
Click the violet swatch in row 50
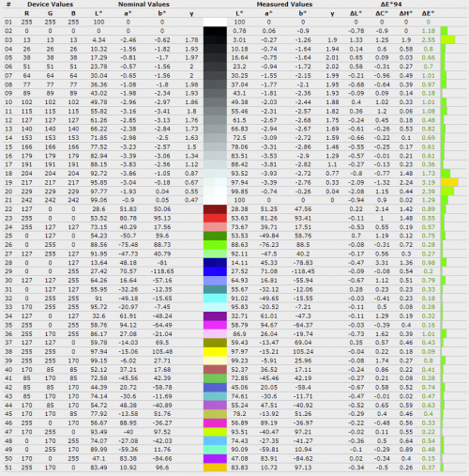pyautogui.click(x=215, y=459)
